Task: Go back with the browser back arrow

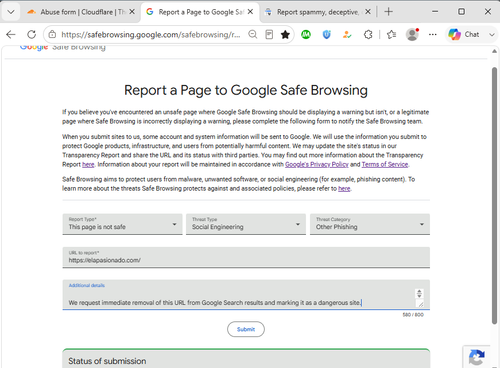Action: (11, 34)
